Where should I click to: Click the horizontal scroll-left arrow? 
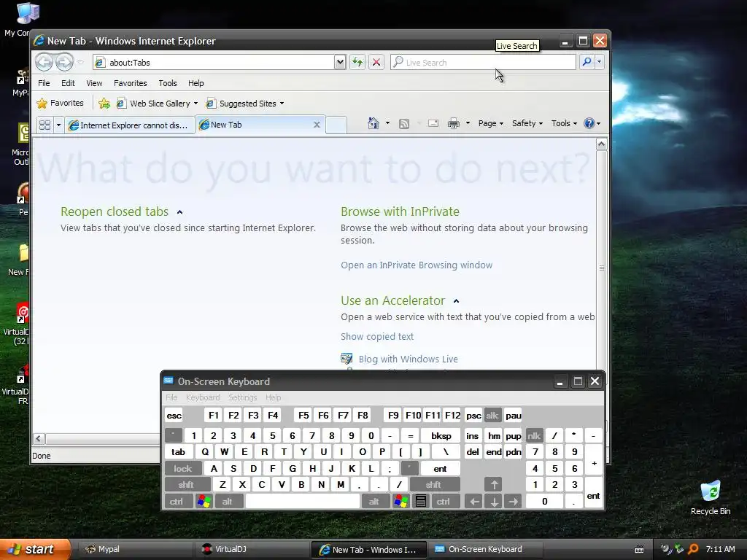pyautogui.click(x=39, y=438)
